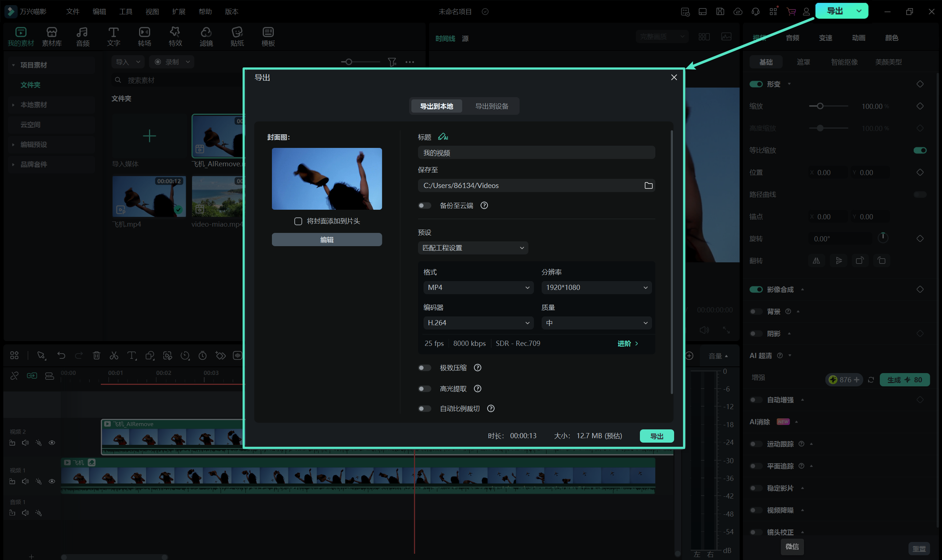Open the shopping cart icon in title bar
This screenshot has width=942, height=560.
[791, 12]
